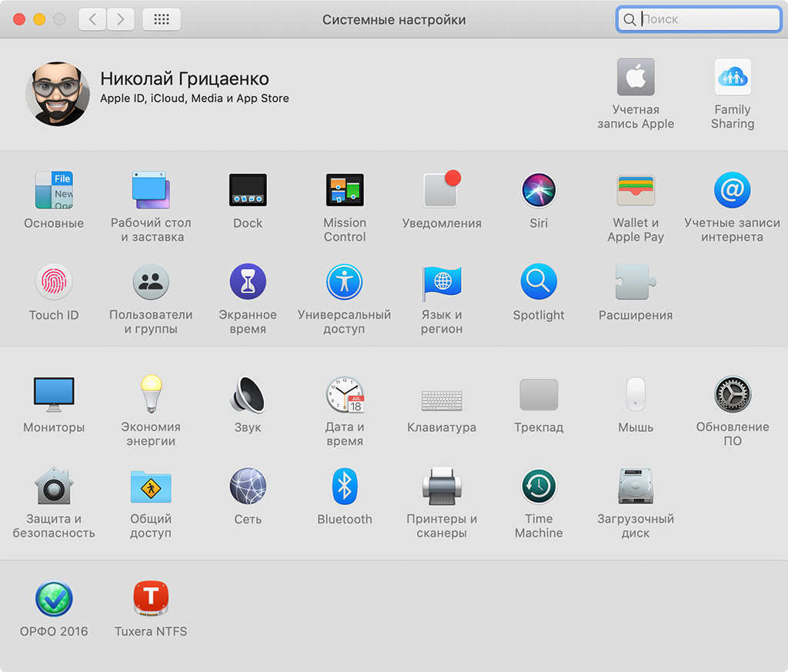Click the magnifier icon in search field
Image resolution: width=788 pixels, height=672 pixels.
(629, 19)
